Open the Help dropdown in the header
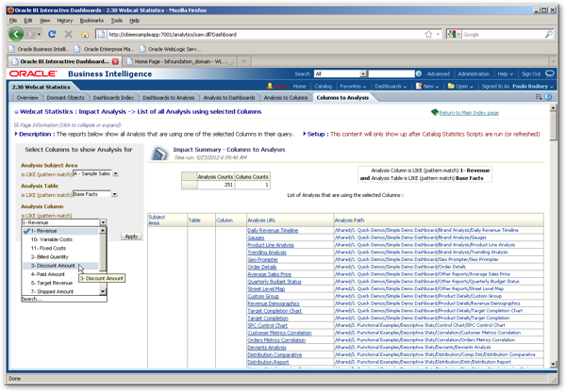This screenshot has width=566, height=392. pyautogui.click(x=505, y=73)
